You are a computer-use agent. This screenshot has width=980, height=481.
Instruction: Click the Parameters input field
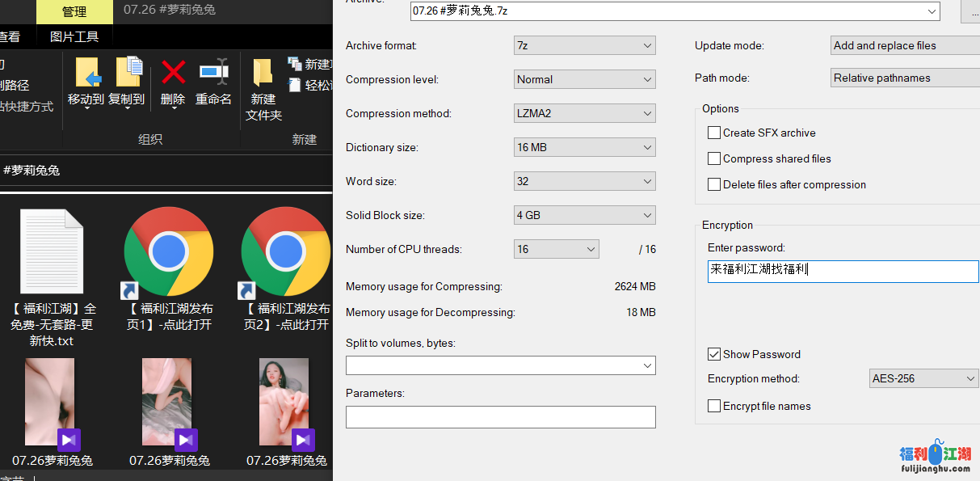click(x=500, y=417)
